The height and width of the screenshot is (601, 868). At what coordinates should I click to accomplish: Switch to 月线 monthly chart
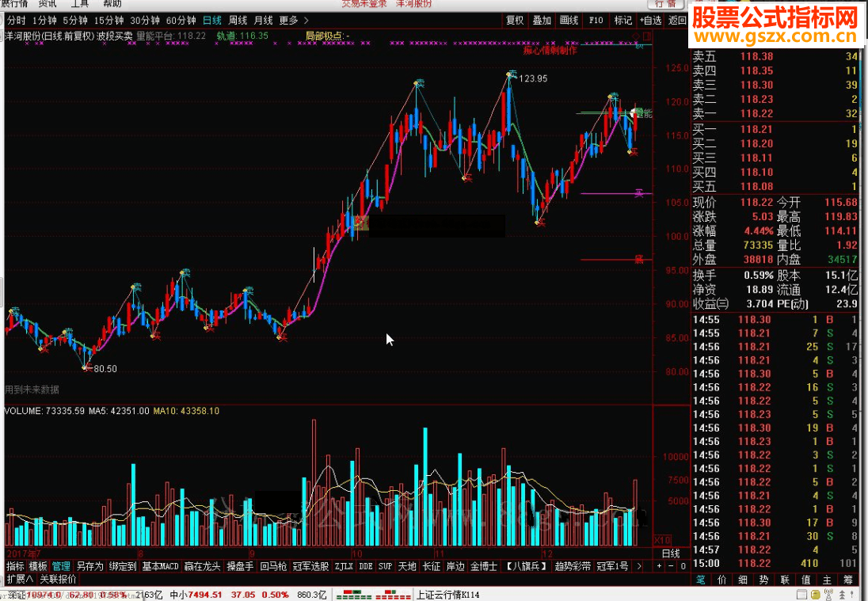264,21
